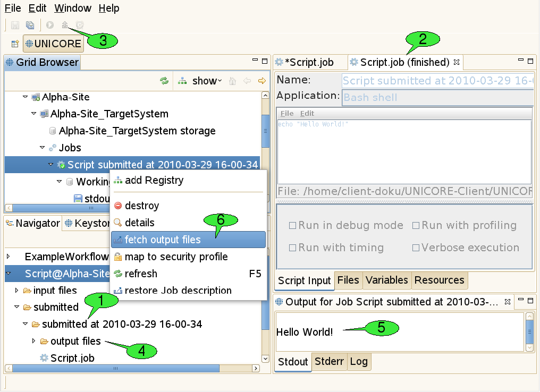Collapse the submitted folder
This screenshot has height=392, width=540.
tap(16, 306)
